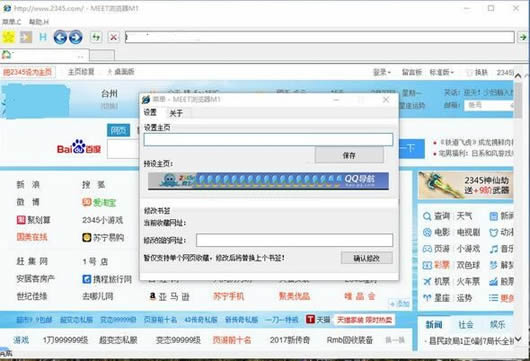Open 关于 tab in dialog
The height and width of the screenshot is (361, 530).
coord(176,113)
